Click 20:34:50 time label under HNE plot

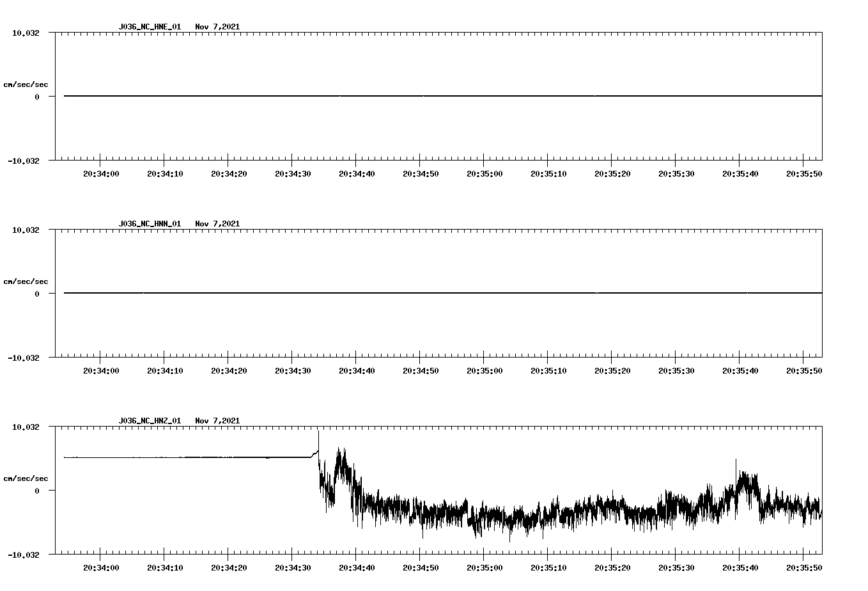point(421,174)
